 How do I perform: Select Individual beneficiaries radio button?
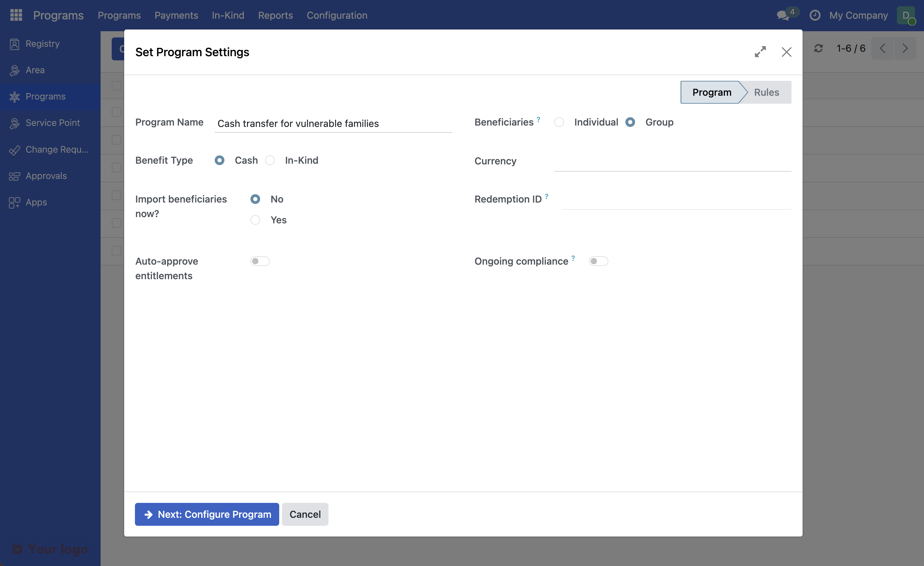559,122
